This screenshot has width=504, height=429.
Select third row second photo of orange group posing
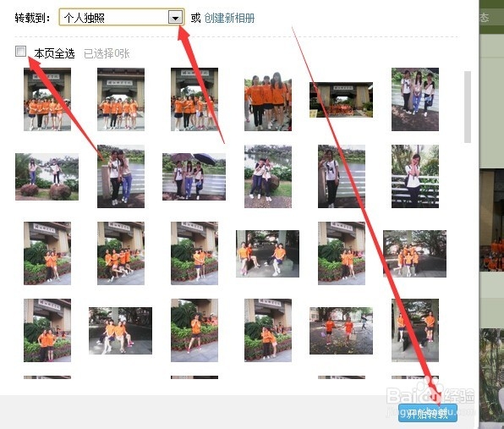click(121, 253)
